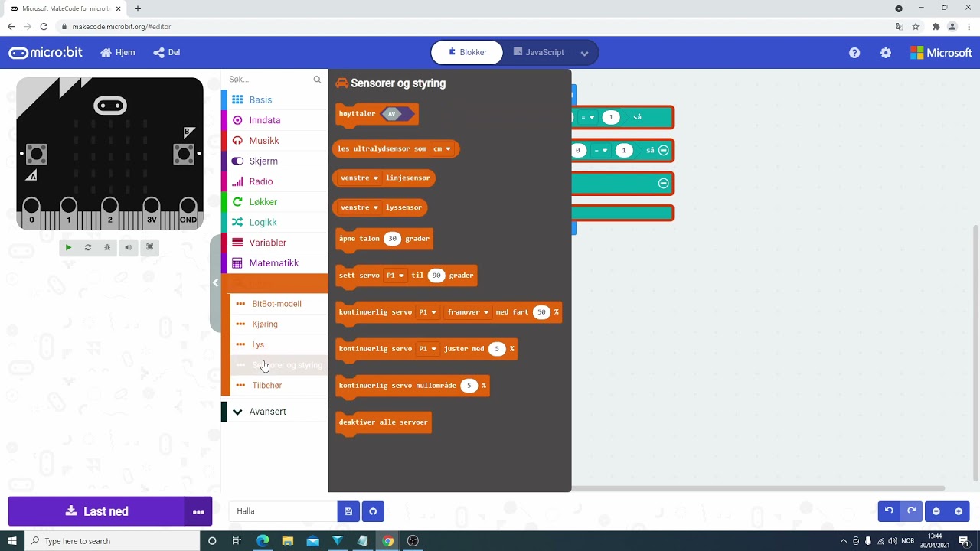Switch to Blokker editor
This screenshot has width=980, height=551.
[467, 53]
